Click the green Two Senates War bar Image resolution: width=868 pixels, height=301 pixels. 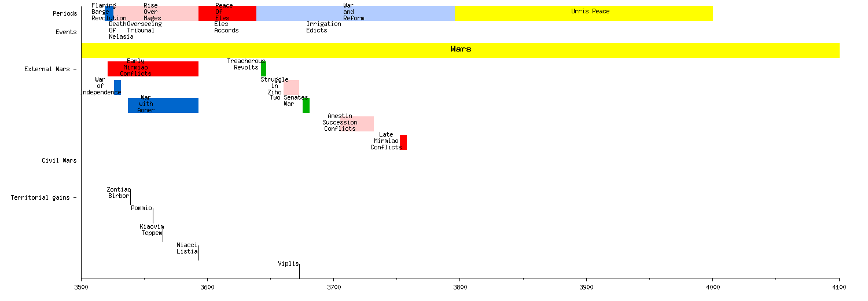point(306,105)
